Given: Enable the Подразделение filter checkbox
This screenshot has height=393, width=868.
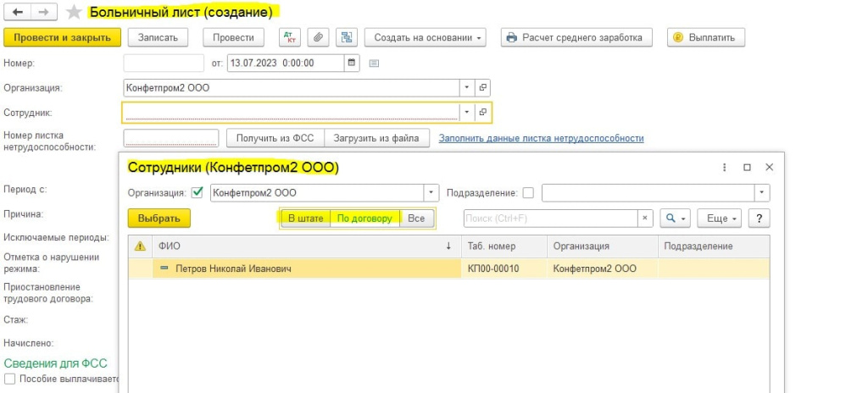Looking at the screenshot, I should (528, 192).
